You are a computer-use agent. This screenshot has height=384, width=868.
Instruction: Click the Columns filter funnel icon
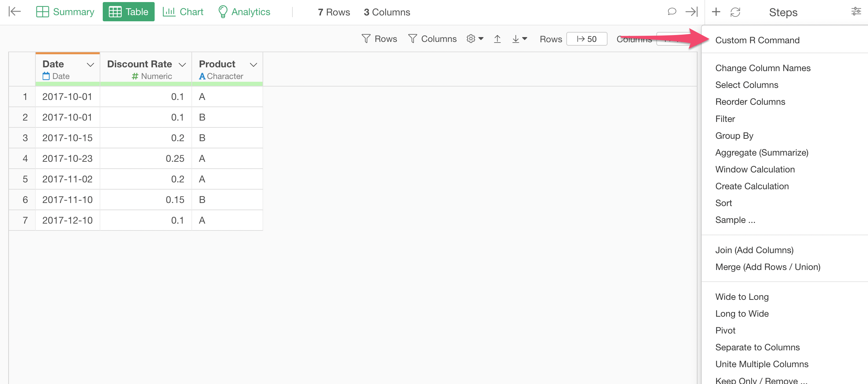point(413,38)
